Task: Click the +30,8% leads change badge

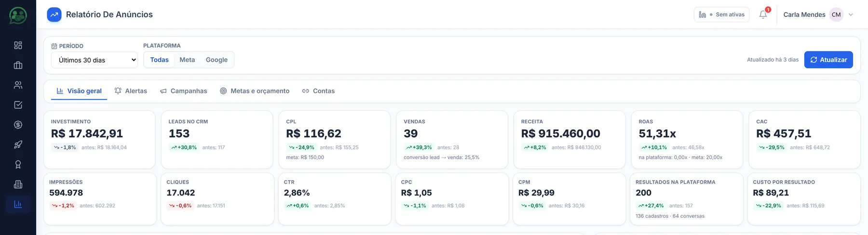Action: pos(184,147)
